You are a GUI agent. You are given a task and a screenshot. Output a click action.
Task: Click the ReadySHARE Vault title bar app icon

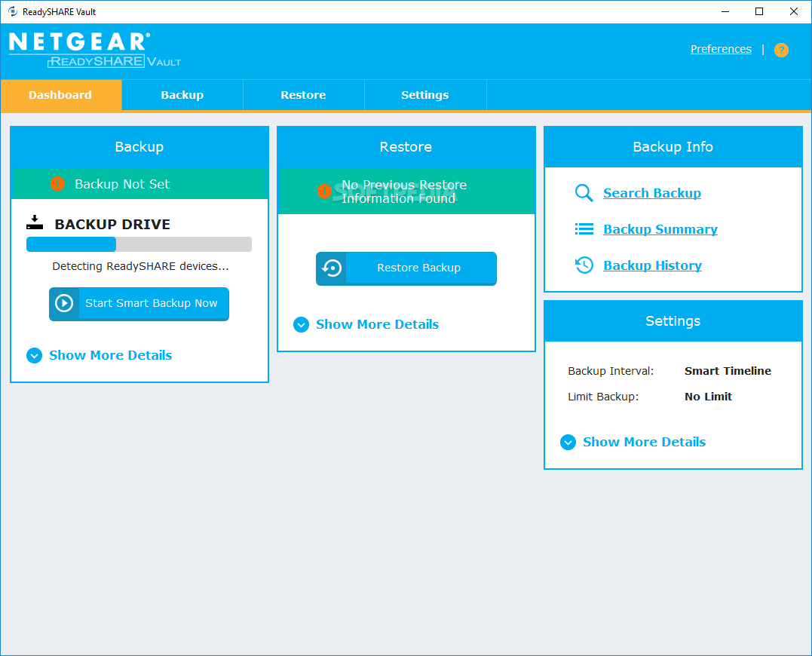click(12, 11)
